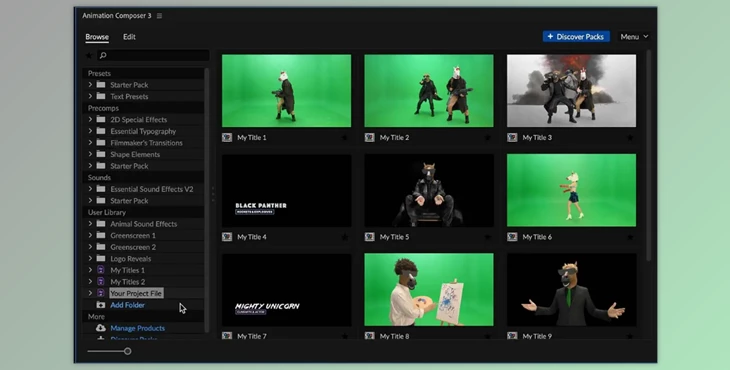The image size is (730, 370).
Task: Open the Animation Composer 3 panel menu icon
Action: [159, 16]
